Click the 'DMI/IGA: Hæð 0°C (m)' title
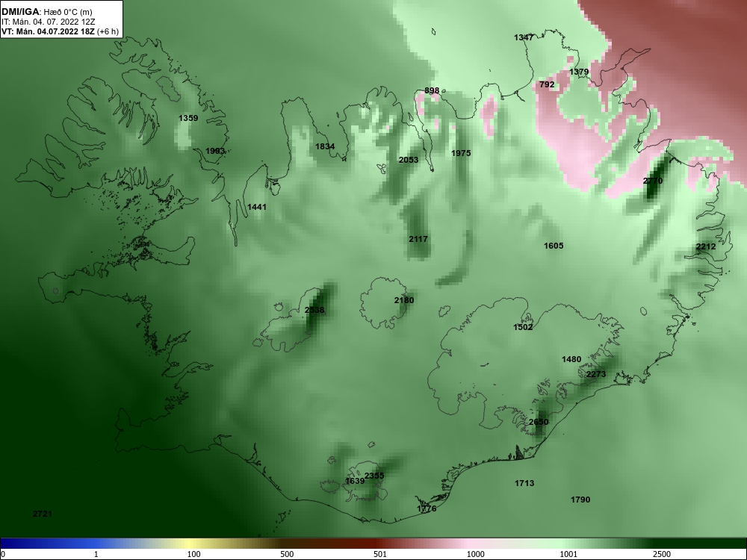747x560 pixels. coord(46,12)
